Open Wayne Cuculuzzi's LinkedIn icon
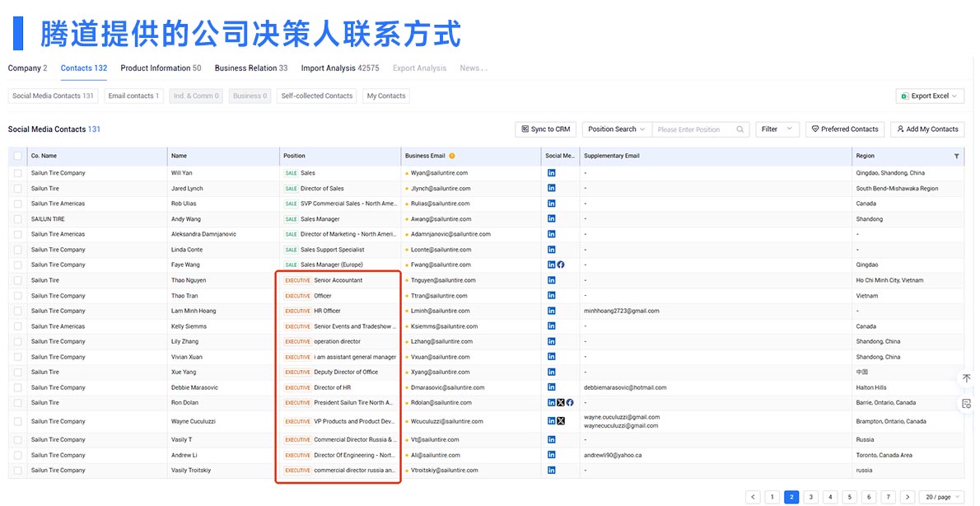 (551, 422)
